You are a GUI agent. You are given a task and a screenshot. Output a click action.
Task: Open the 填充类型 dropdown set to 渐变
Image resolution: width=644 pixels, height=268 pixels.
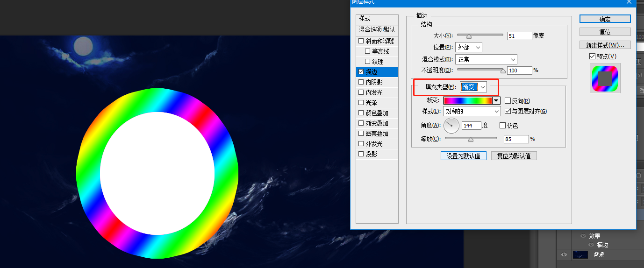[x=473, y=87]
